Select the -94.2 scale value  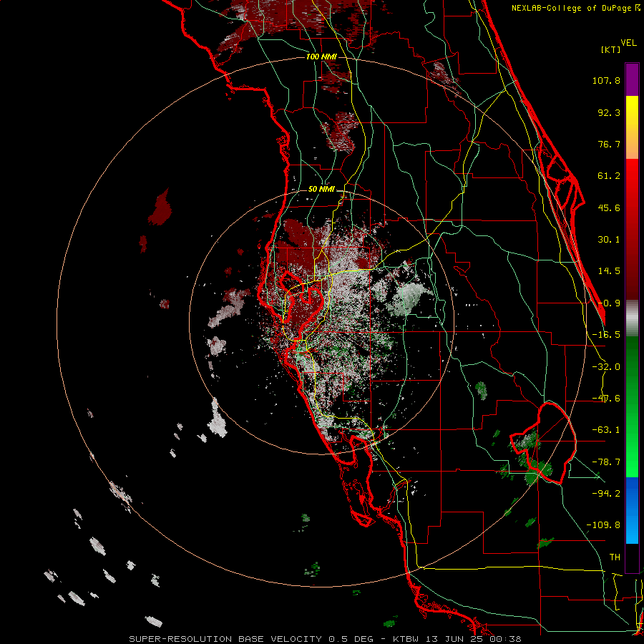coord(606,493)
